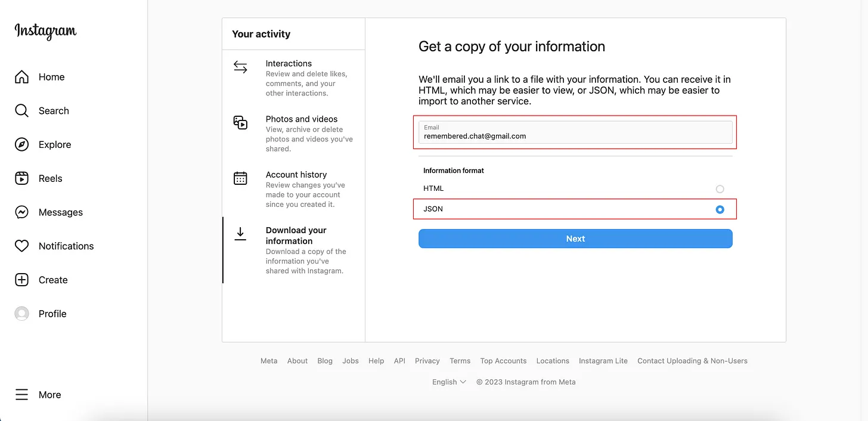Open Reels from the sidebar icon
Image resolution: width=868 pixels, height=421 pixels.
22,178
